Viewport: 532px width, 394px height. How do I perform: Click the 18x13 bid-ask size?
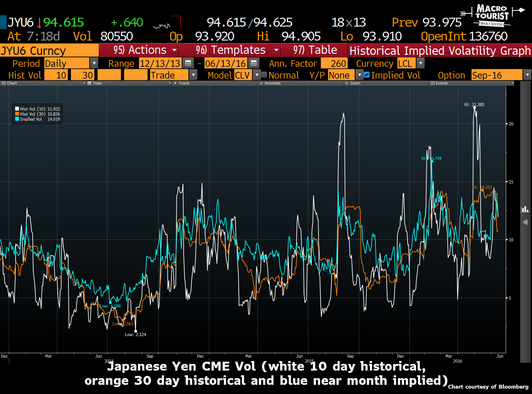click(349, 22)
